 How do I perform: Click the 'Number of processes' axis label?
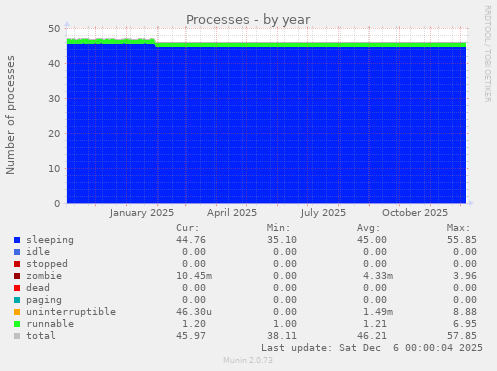10,115
